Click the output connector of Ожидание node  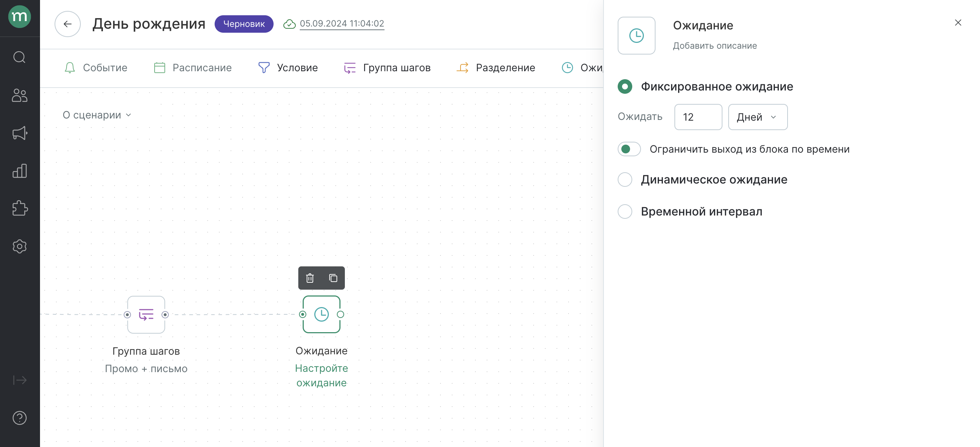[x=340, y=314]
